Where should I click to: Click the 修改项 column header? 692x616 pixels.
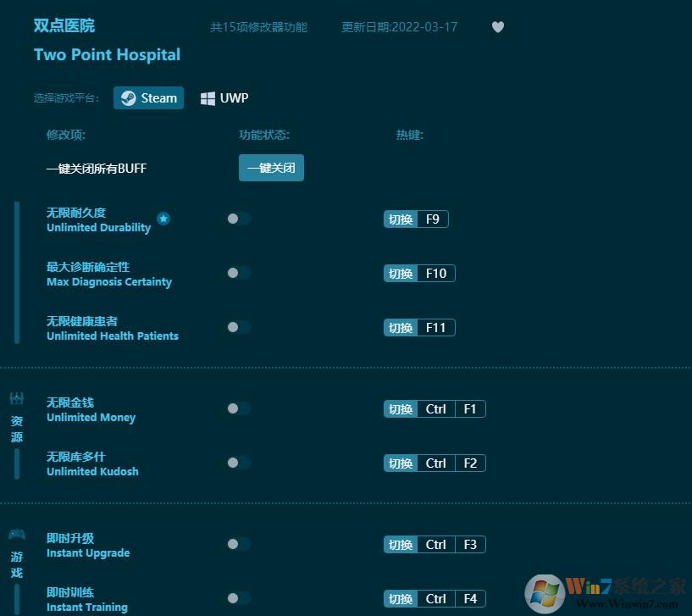point(66,135)
